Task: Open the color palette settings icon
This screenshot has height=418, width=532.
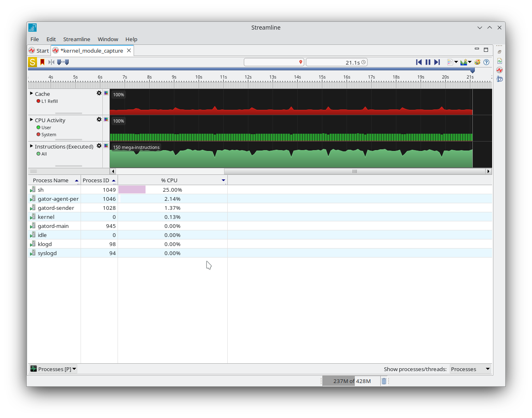Action: coord(477,62)
